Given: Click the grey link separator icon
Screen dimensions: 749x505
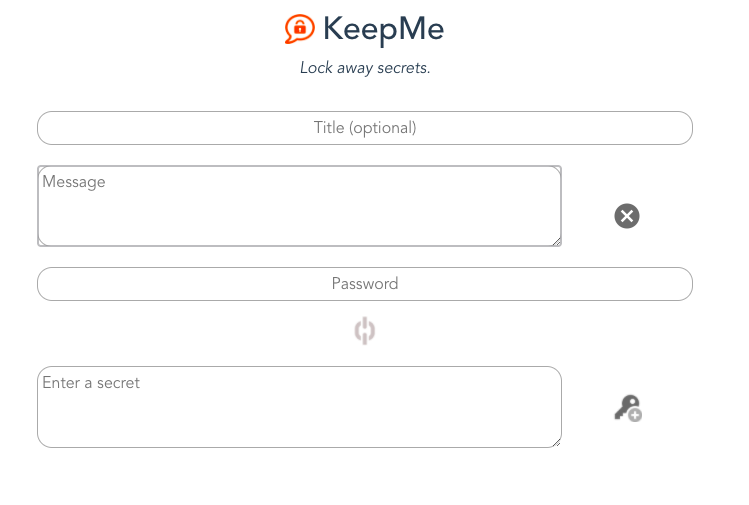Looking at the screenshot, I should point(364,331).
